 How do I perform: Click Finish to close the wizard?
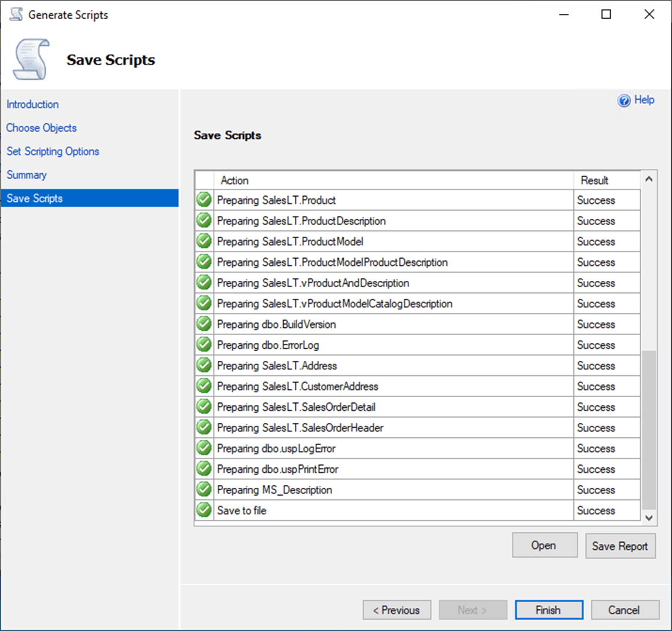[x=548, y=610]
